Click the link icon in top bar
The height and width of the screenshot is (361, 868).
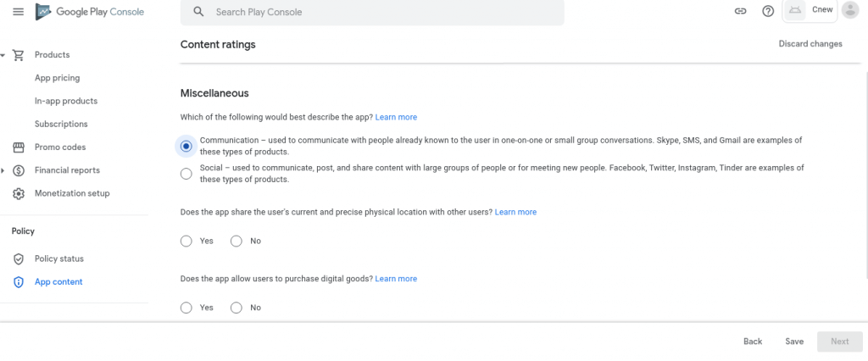[x=740, y=12]
